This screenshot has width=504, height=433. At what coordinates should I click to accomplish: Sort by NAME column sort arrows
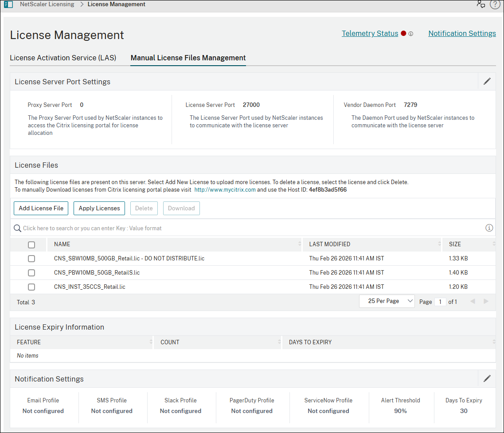click(300, 244)
